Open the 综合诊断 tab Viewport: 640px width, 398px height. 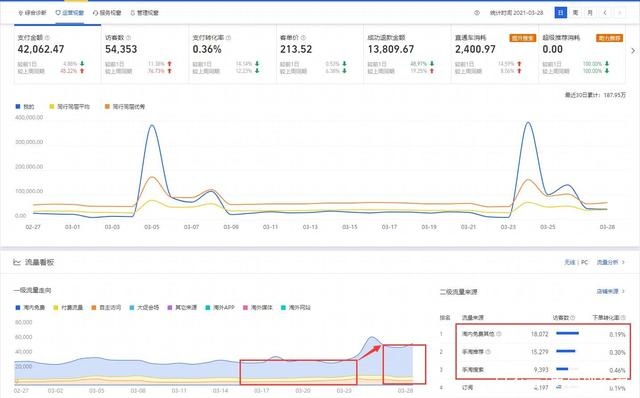pos(32,13)
